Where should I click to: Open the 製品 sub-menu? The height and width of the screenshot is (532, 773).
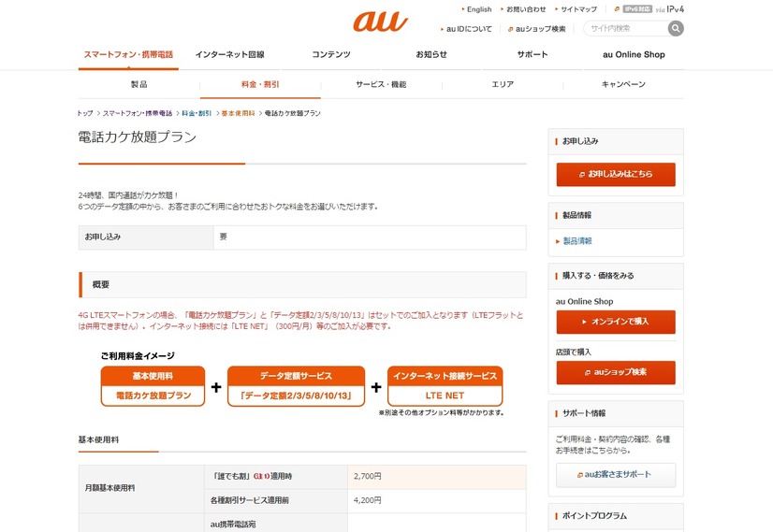click(139, 85)
